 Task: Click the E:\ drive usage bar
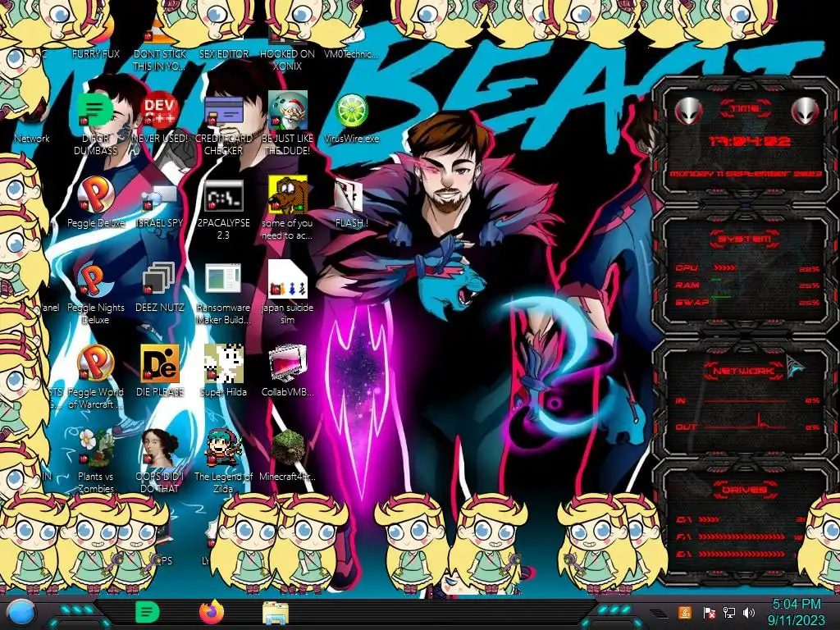[742, 554]
